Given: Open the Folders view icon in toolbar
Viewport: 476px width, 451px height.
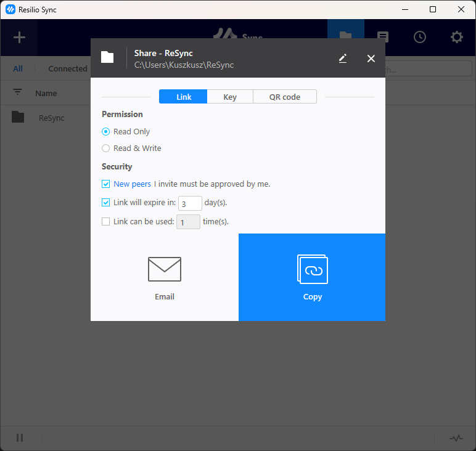Looking at the screenshot, I should pos(345,35).
